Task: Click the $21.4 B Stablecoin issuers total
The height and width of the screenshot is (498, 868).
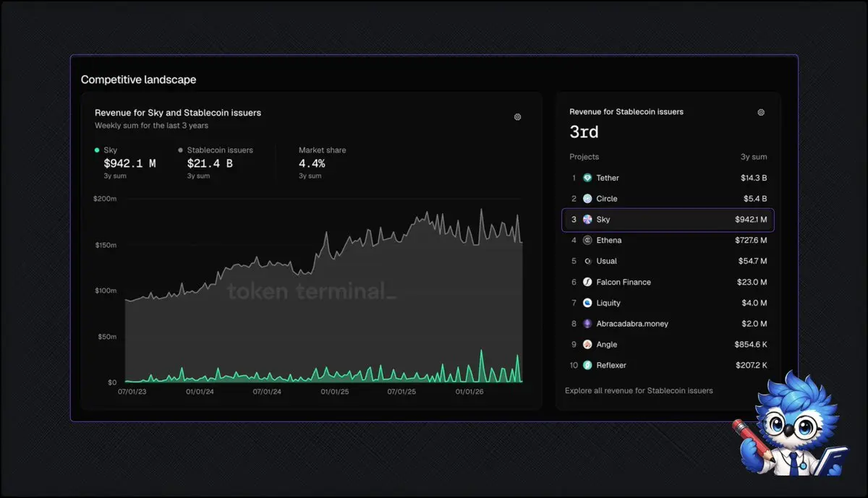Action: coord(210,163)
